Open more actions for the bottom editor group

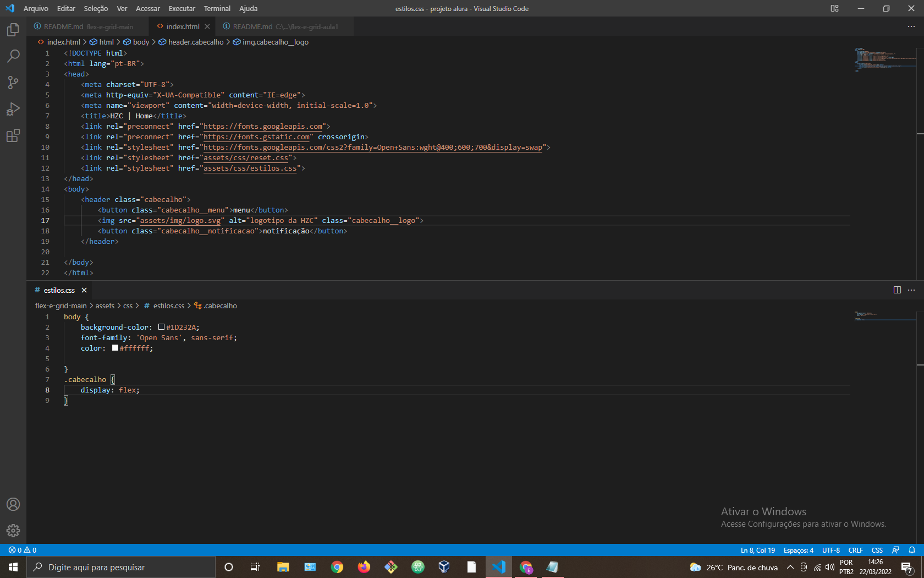coord(911,290)
